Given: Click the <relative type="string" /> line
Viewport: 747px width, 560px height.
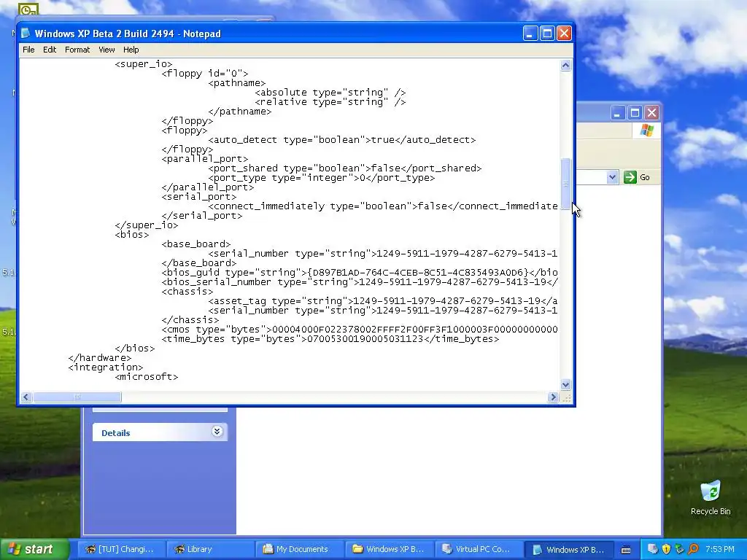Looking at the screenshot, I should click(x=330, y=102).
